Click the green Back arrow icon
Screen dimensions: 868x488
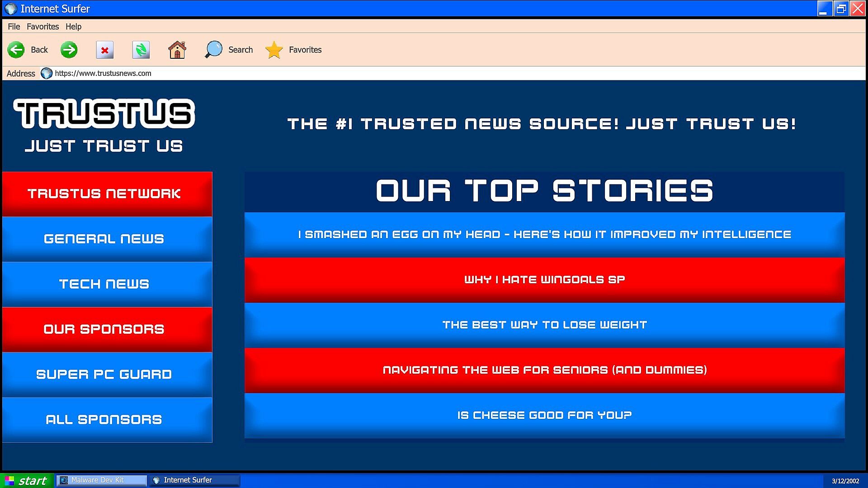16,50
